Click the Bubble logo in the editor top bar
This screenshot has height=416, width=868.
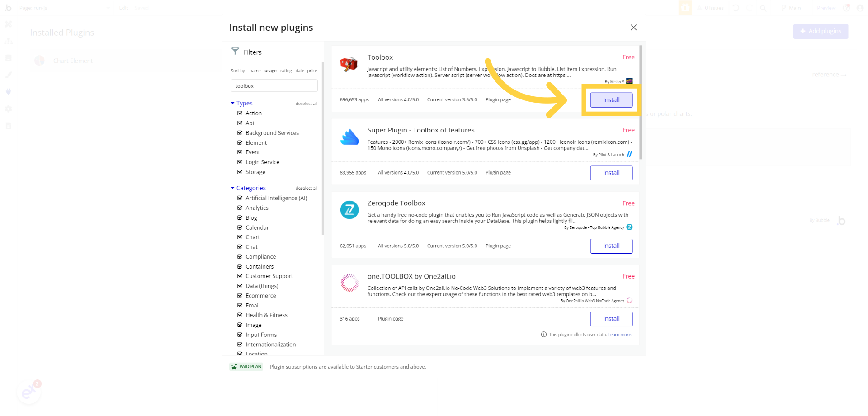pos(8,8)
